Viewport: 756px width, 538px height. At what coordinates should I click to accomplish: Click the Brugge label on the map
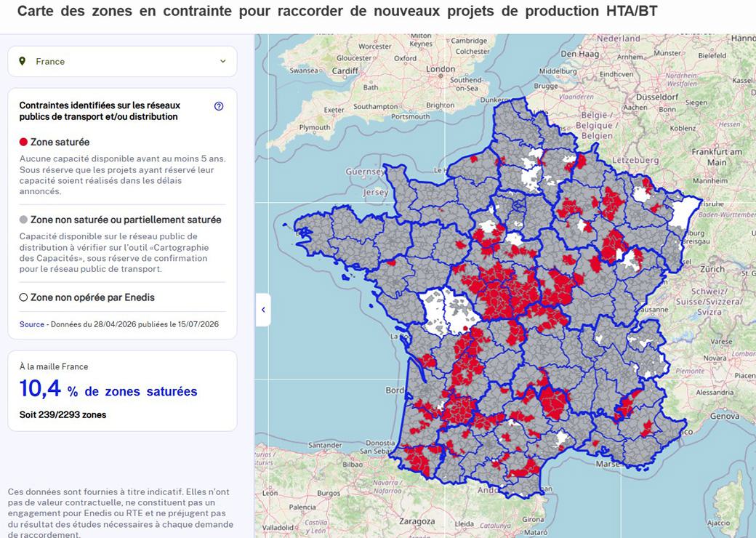click(x=546, y=87)
